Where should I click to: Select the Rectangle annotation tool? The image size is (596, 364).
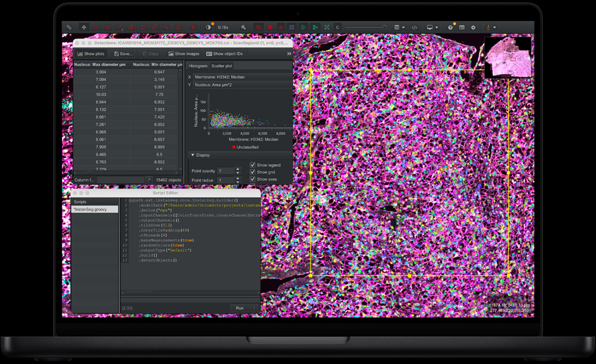coord(95,27)
